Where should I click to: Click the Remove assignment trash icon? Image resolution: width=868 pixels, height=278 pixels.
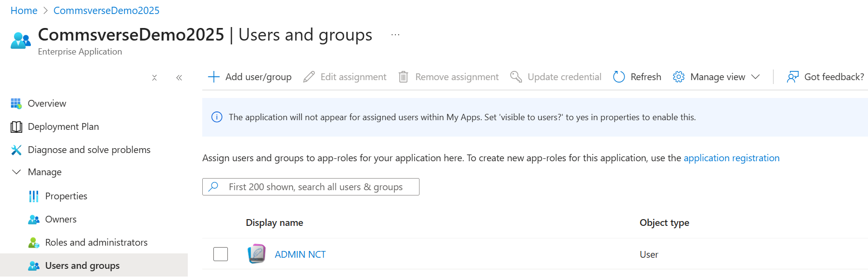tap(404, 77)
